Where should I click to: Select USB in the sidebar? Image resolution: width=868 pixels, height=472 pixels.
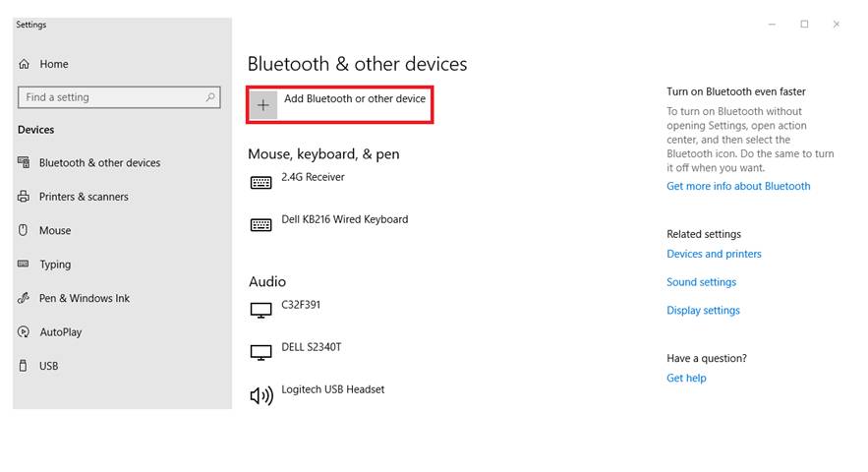coord(49,366)
